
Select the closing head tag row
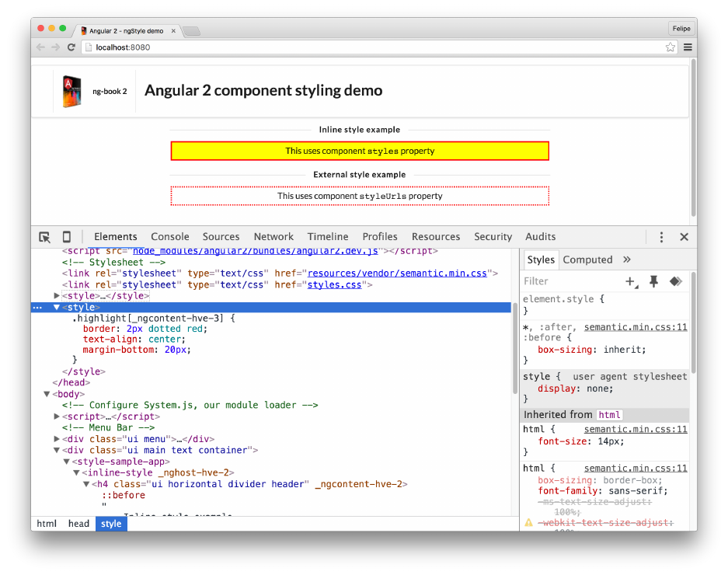coord(71,383)
